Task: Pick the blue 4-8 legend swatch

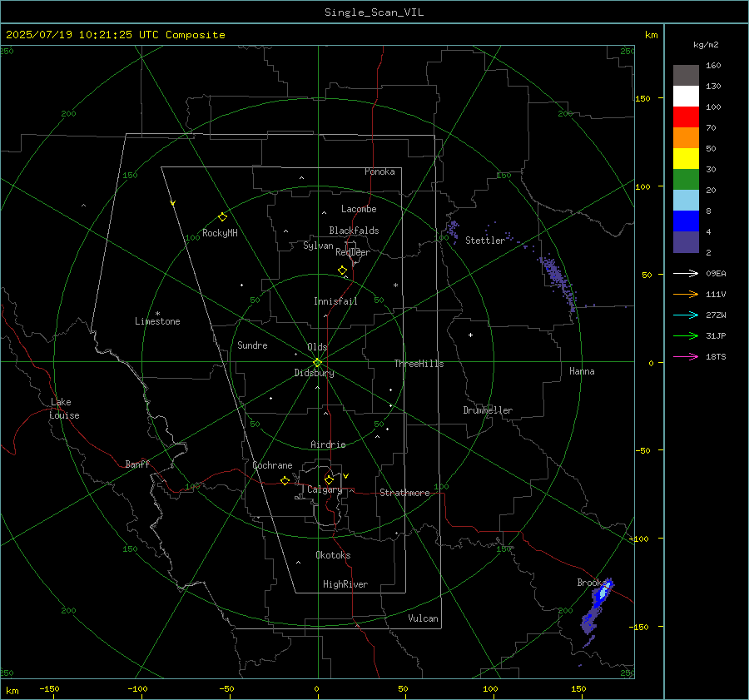Action: 686,221
